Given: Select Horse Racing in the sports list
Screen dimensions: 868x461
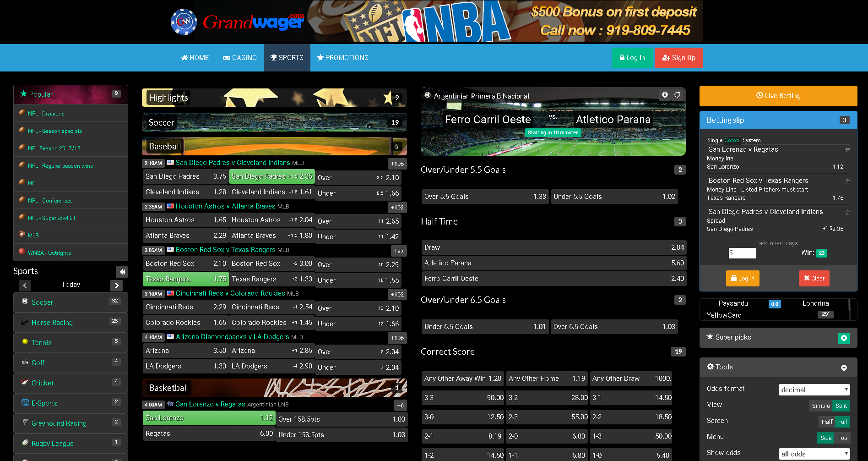Looking at the screenshot, I should (x=71, y=322).
